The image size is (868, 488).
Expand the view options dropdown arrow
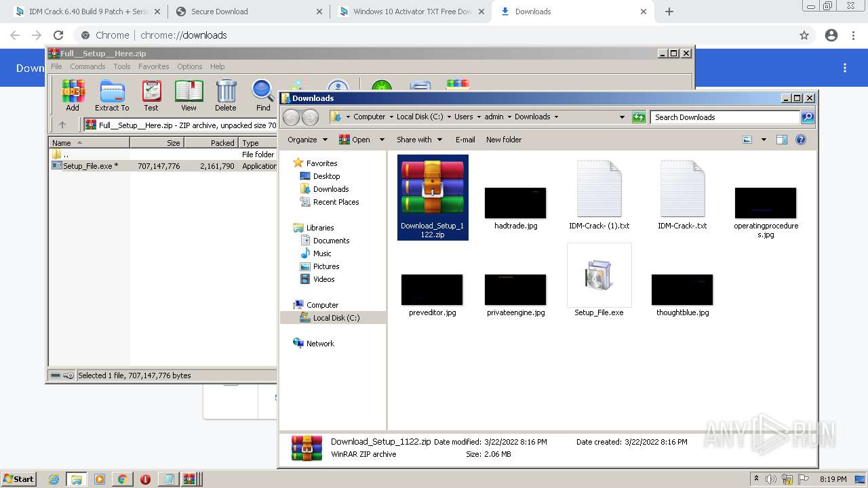click(x=764, y=140)
